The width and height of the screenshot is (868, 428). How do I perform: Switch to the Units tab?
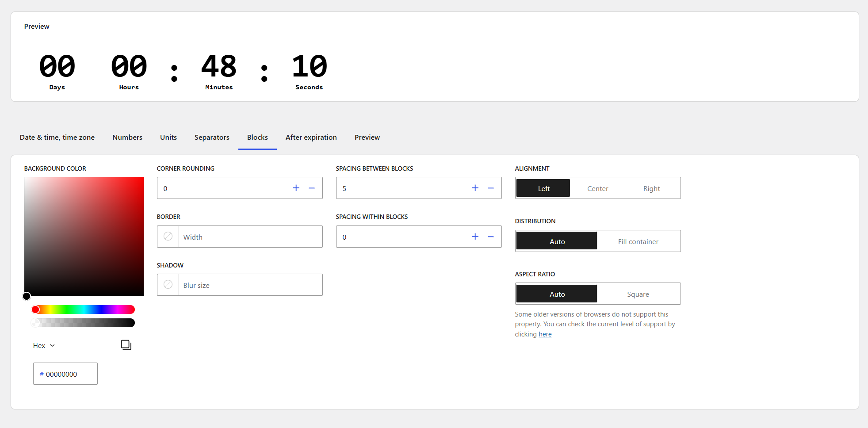(x=168, y=138)
